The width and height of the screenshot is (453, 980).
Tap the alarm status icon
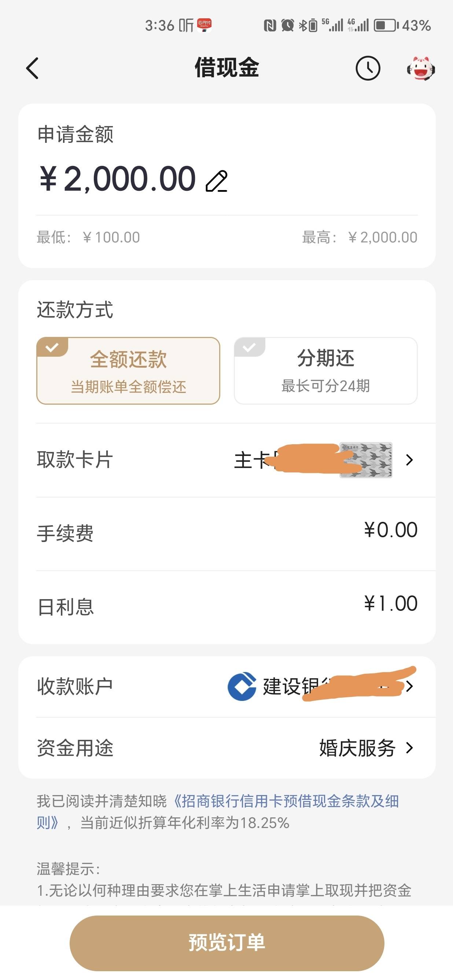(x=287, y=26)
